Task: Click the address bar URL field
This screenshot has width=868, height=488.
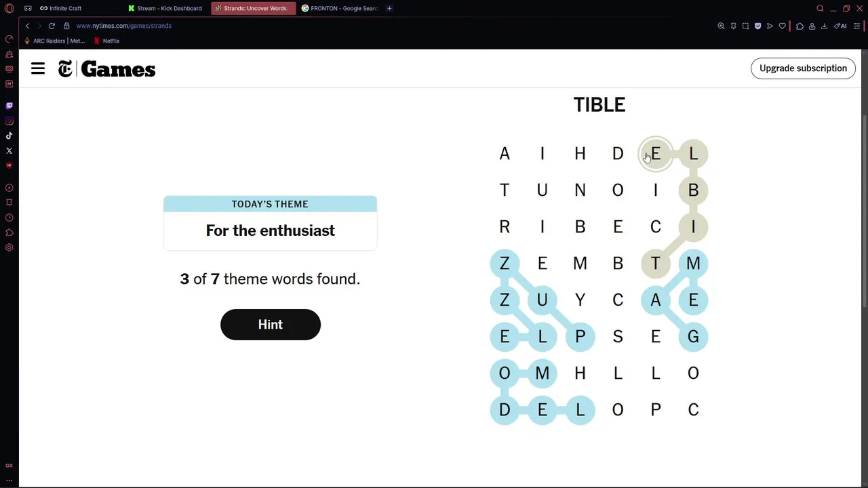Action: point(123,26)
